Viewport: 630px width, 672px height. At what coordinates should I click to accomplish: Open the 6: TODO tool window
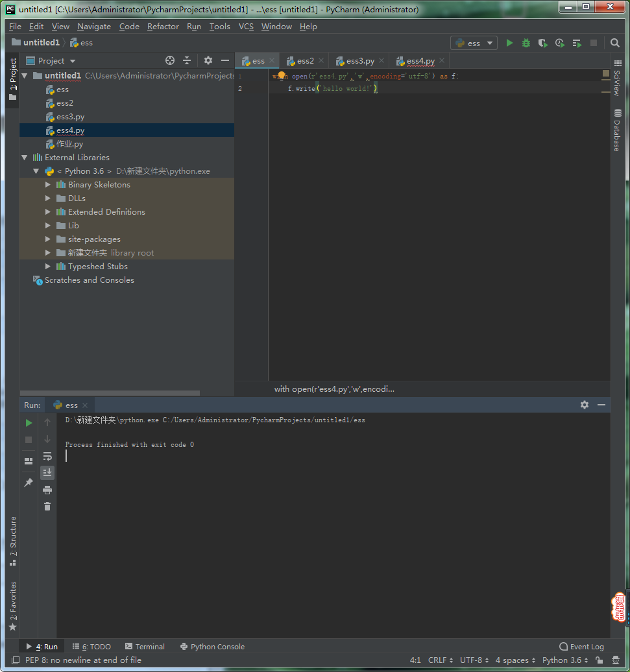pyautogui.click(x=91, y=647)
